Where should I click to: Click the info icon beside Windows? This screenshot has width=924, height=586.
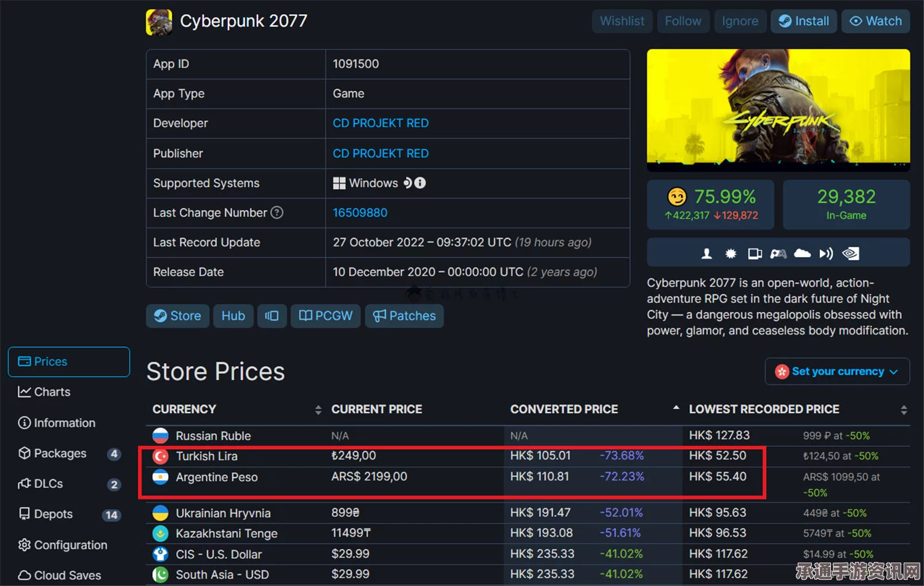[420, 183]
